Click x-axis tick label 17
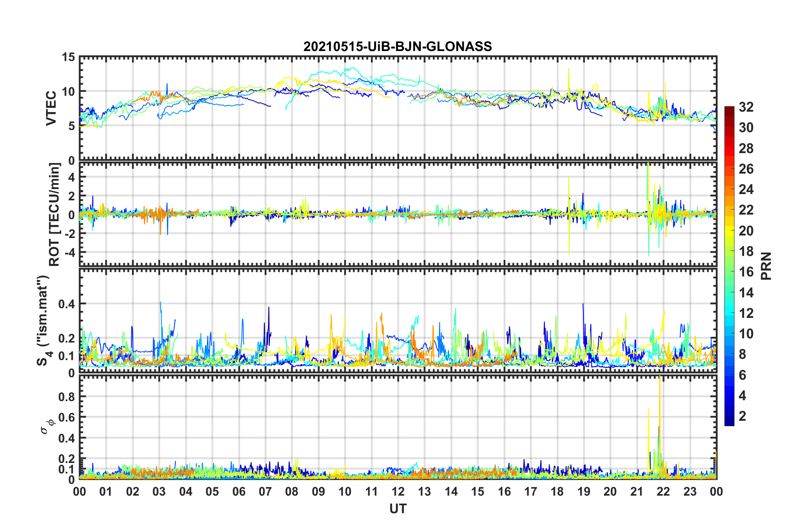 coord(531,491)
